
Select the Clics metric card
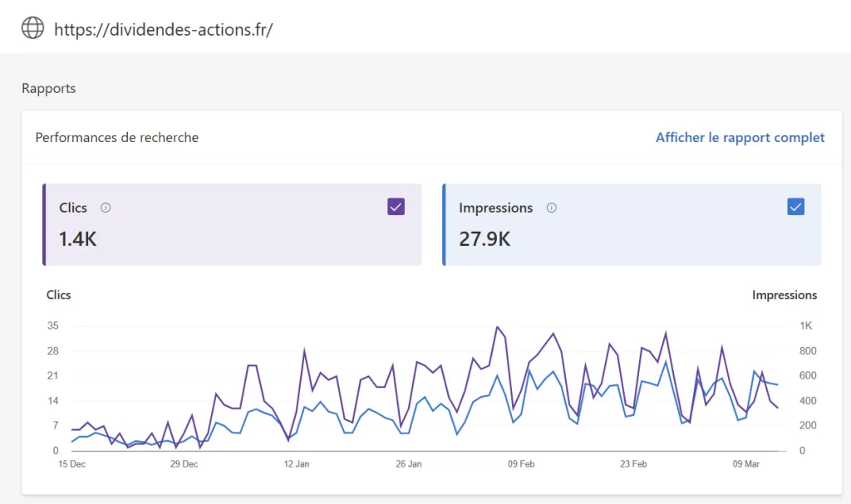[x=233, y=225]
